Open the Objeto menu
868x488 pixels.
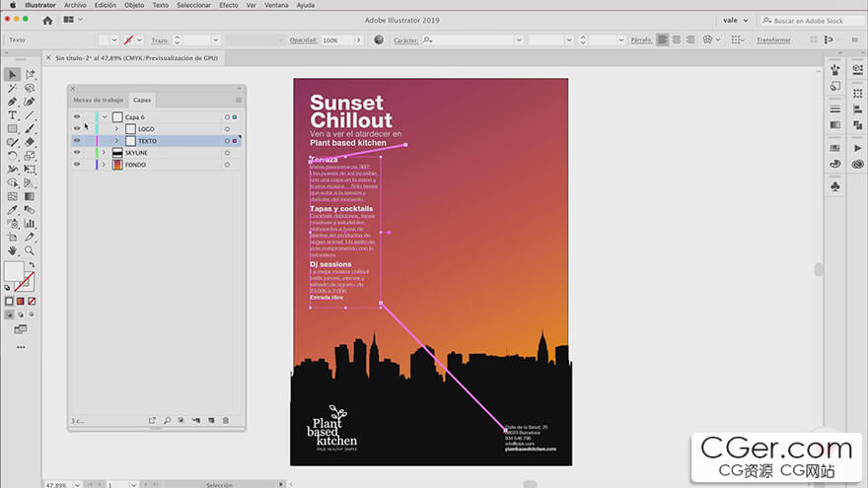coord(134,5)
